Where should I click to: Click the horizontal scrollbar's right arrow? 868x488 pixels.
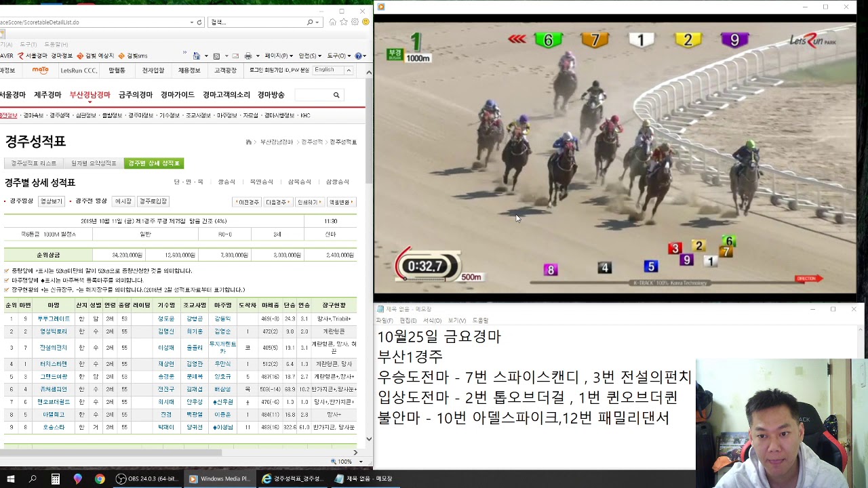(355, 452)
